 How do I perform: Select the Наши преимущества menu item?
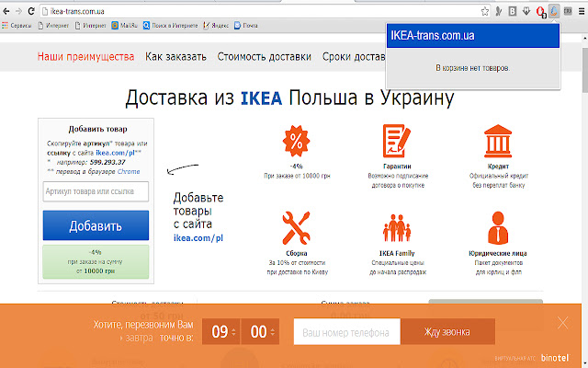tap(85, 57)
